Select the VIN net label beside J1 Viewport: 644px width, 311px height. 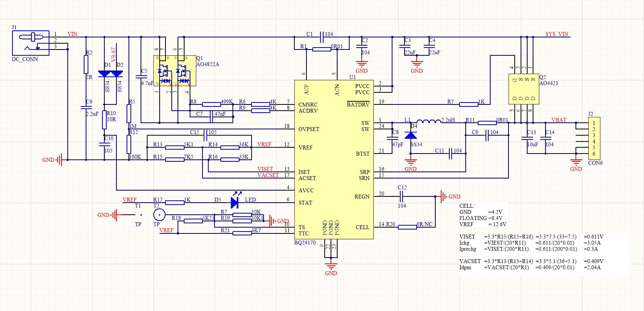click(72, 34)
